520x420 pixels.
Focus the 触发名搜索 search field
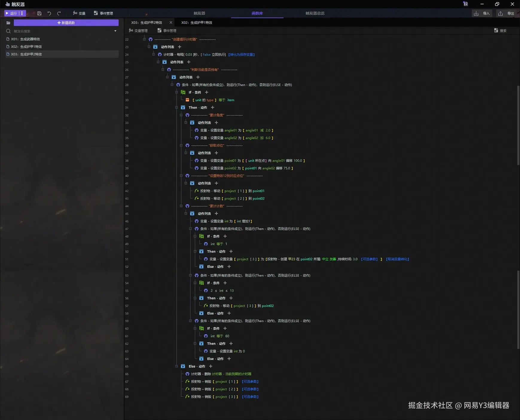[x=61, y=31]
